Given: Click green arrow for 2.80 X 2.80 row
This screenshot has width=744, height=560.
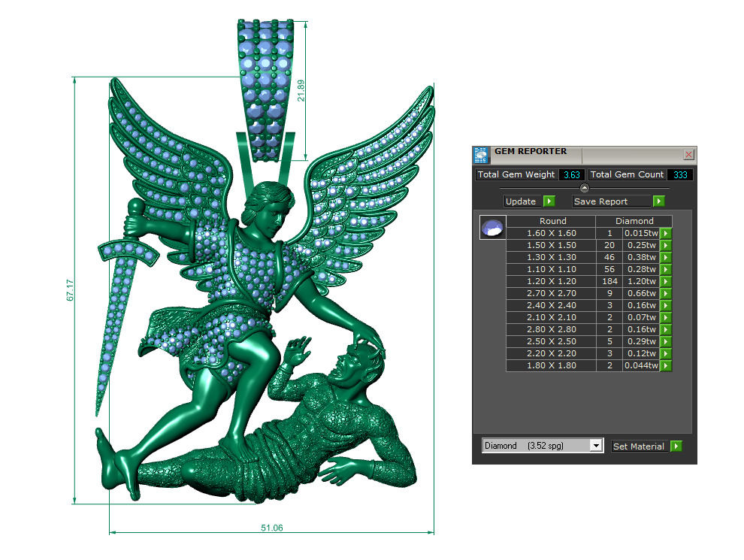Looking at the screenshot, I should 666,329.
